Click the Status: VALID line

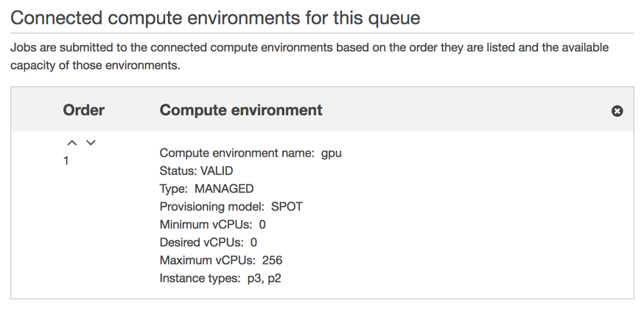pos(197,171)
